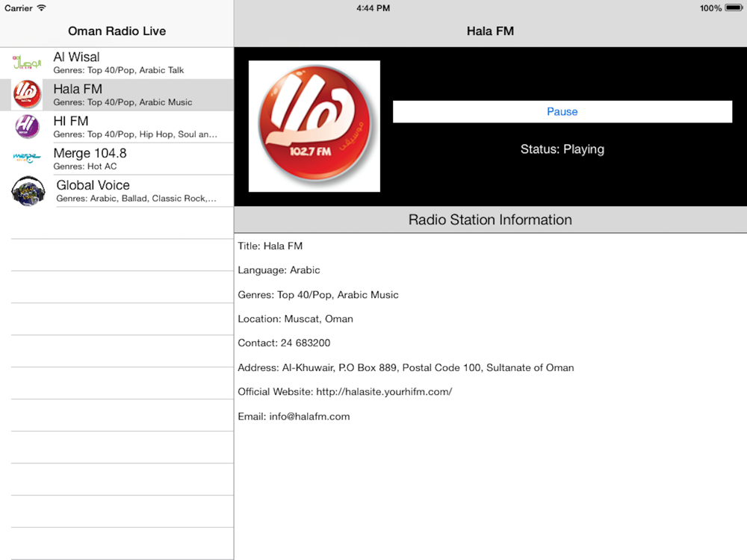Tap the battery indicator icon

click(734, 7)
